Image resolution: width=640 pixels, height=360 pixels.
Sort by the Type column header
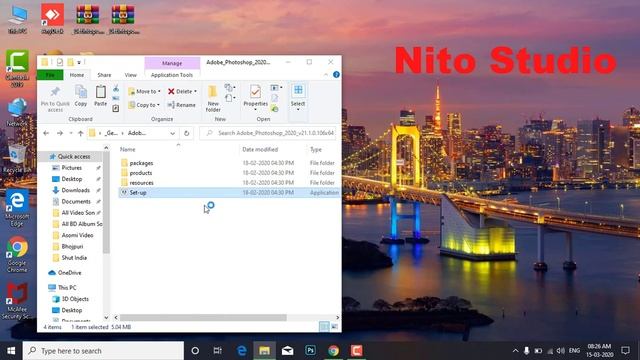coord(316,149)
